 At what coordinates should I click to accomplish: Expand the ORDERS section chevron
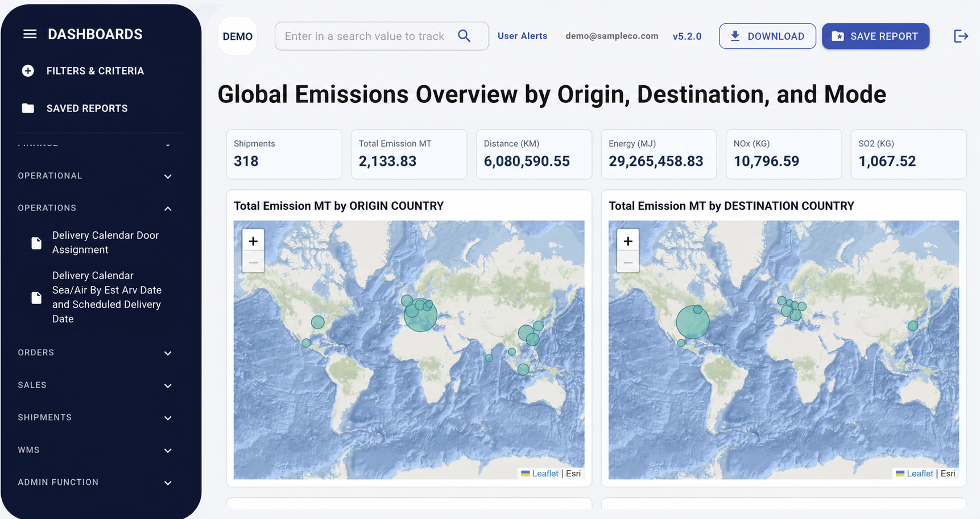(x=168, y=353)
